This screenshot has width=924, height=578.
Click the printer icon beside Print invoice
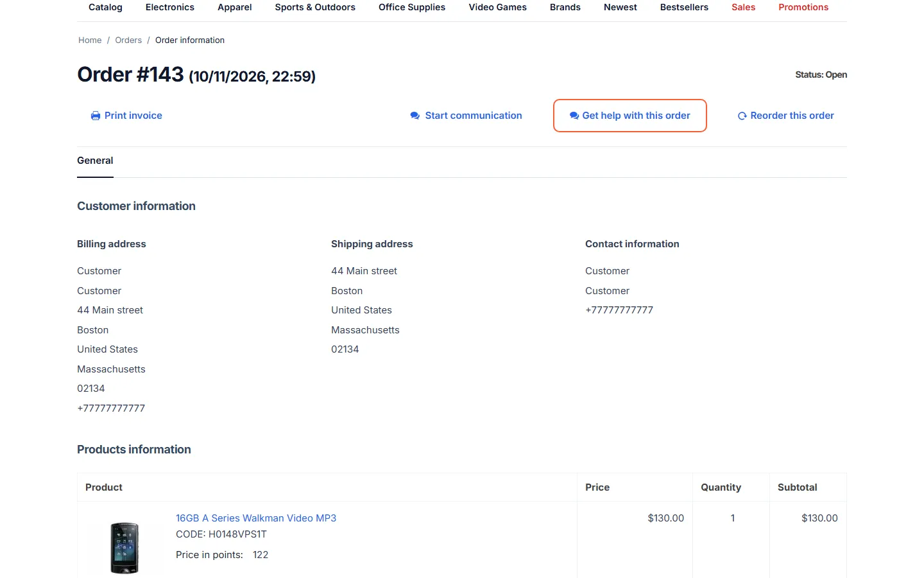[96, 116]
